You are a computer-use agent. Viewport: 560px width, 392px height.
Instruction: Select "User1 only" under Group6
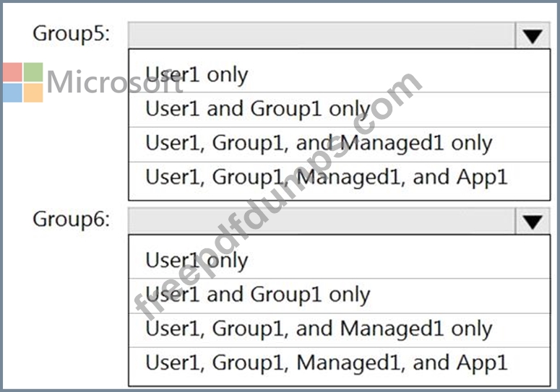[x=197, y=260]
